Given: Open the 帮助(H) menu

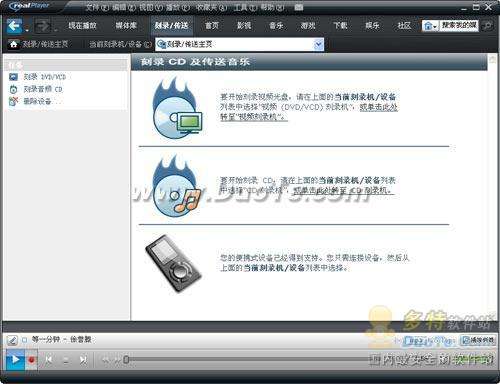Looking at the screenshot, I should click(x=272, y=7).
